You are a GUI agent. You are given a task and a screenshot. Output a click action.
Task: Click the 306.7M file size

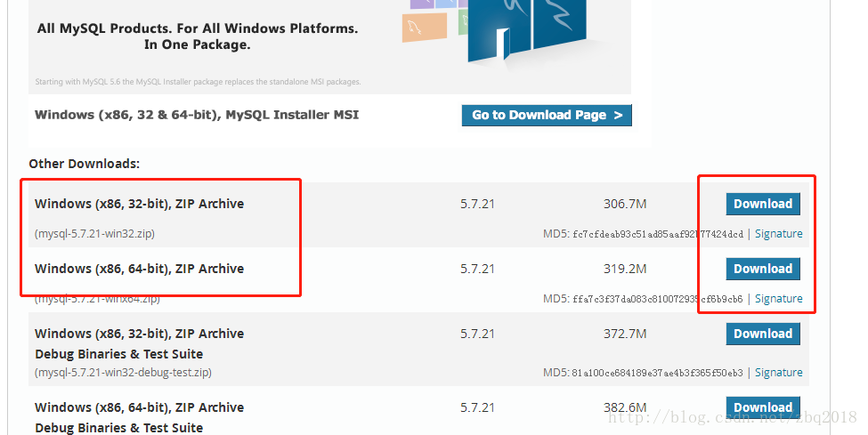pos(625,205)
